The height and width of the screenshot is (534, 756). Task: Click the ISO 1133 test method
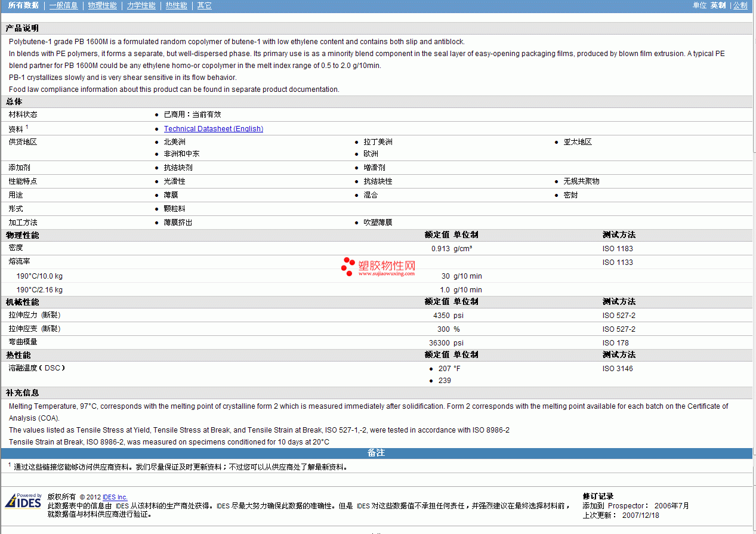pyautogui.click(x=618, y=263)
